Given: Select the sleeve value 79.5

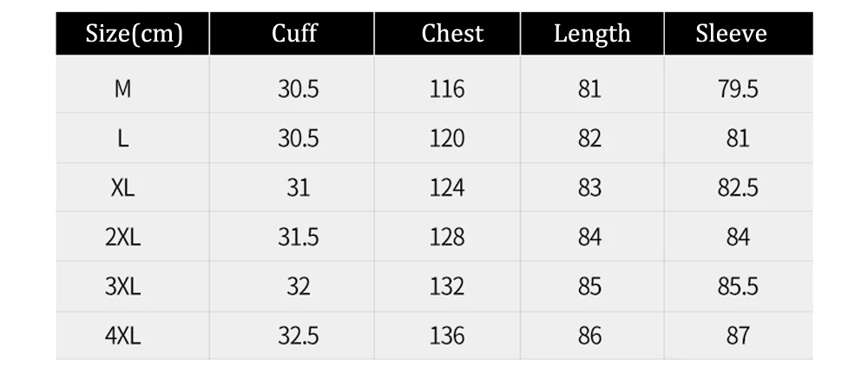Looking at the screenshot, I should pyautogui.click(x=738, y=88).
